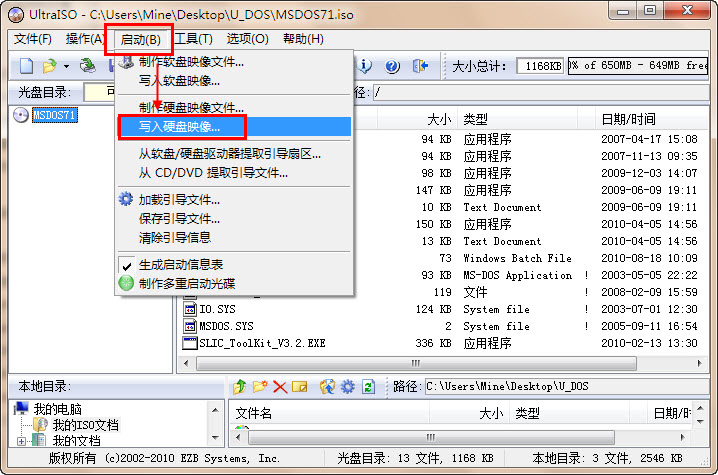The height and width of the screenshot is (475, 718).
Task: Click the 1168KB total size field
Action: click(540, 66)
